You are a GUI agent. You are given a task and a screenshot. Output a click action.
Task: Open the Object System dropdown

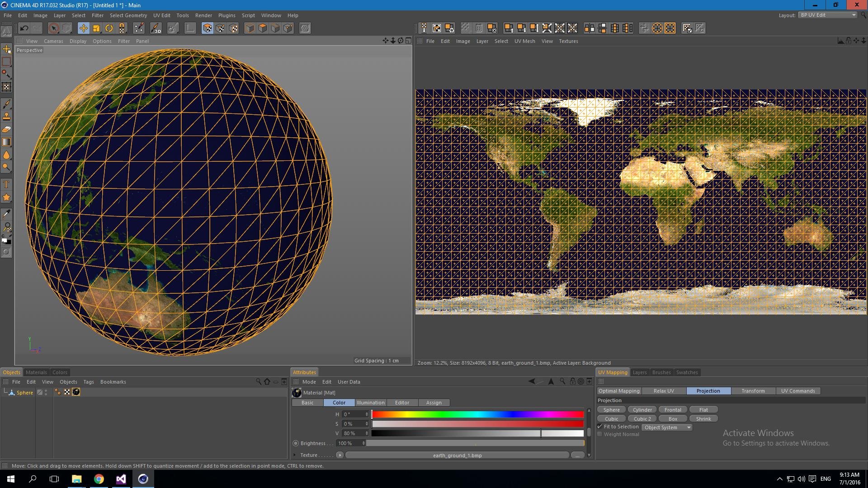point(667,427)
